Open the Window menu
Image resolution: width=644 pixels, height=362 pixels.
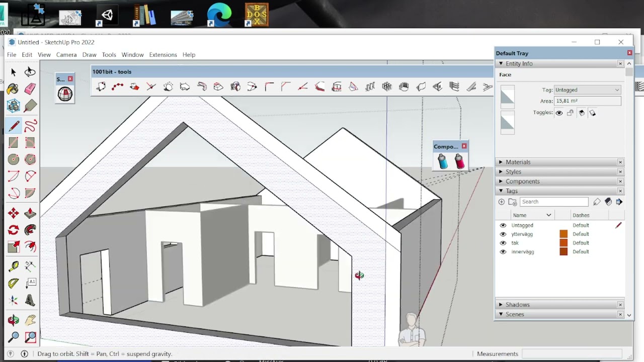point(132,55)
